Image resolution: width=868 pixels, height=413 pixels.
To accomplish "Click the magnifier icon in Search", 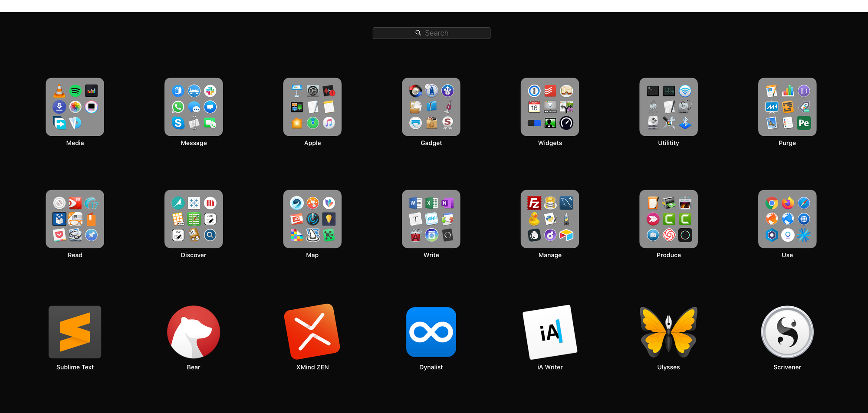I will 418,33.
